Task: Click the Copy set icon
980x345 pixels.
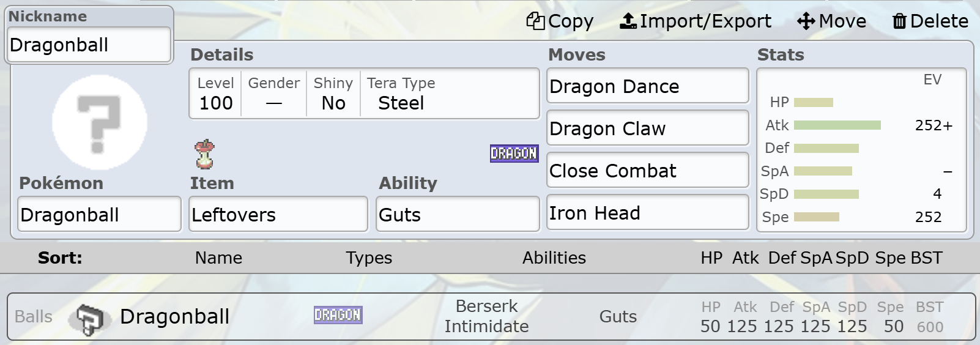Action: 535,21
